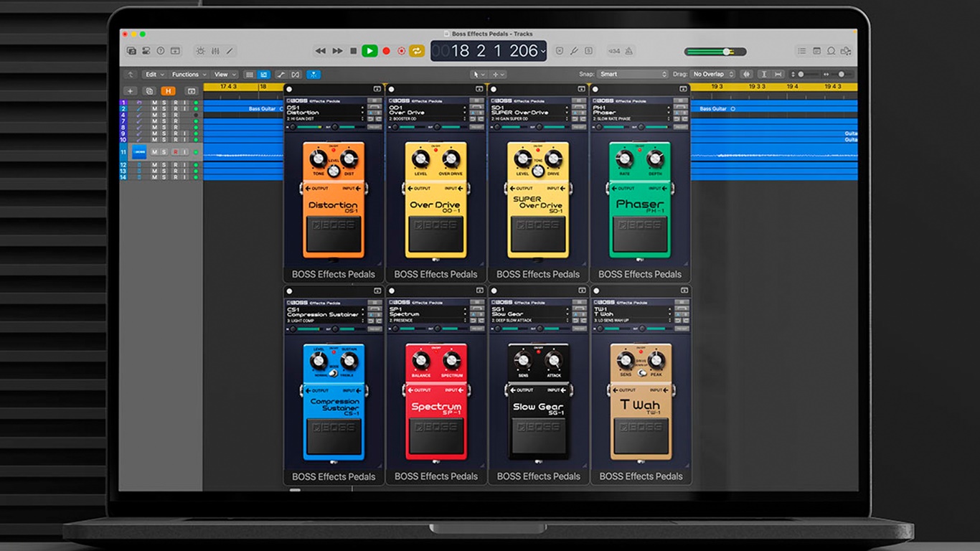Switch to the grid view icon
Screen dimensions: 980x551
pyautogui.click(x=249, y=75)
